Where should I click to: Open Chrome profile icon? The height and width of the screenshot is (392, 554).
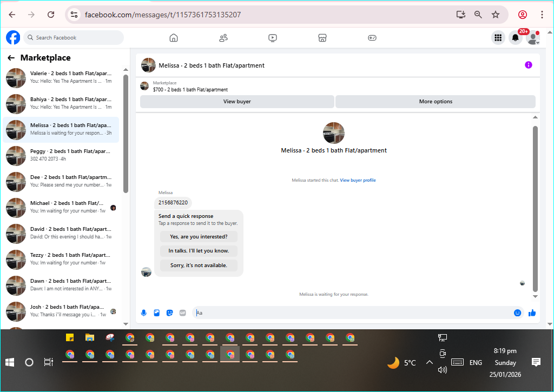[x=523, y=15]
